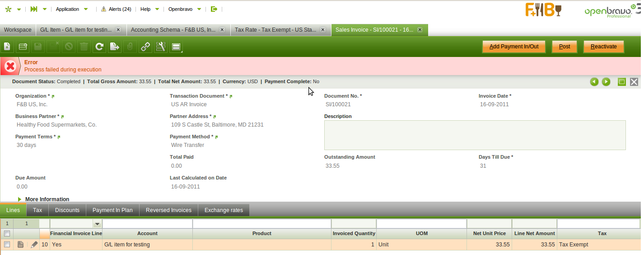Click the refresh toolbar icon
This screenshot has height=255, width=644.
pos(100,47)
